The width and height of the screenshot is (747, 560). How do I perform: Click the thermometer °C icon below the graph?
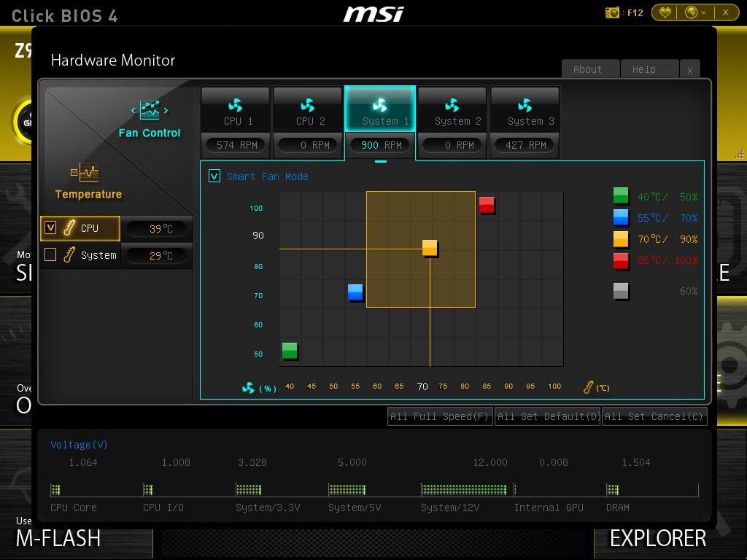coord(589,388)
